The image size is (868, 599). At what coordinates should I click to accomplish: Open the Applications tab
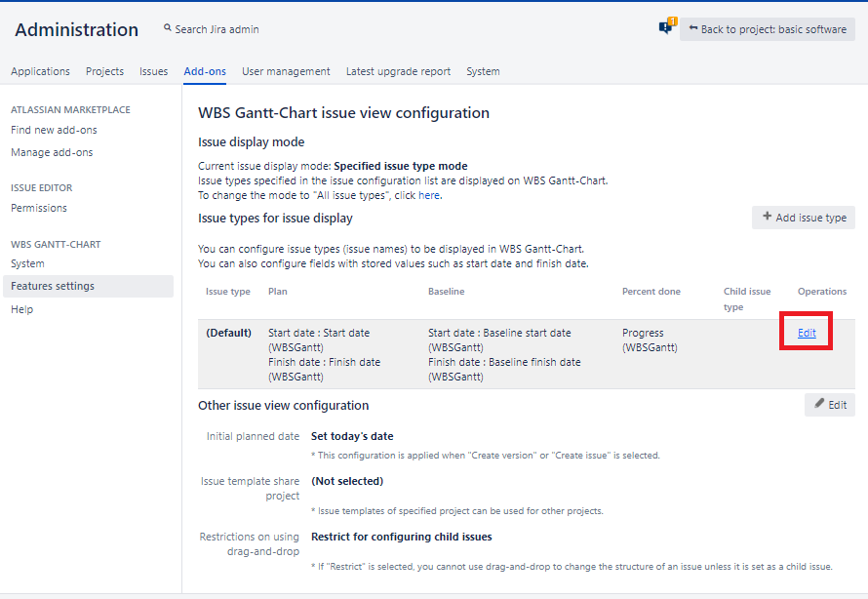click(40, 71)
